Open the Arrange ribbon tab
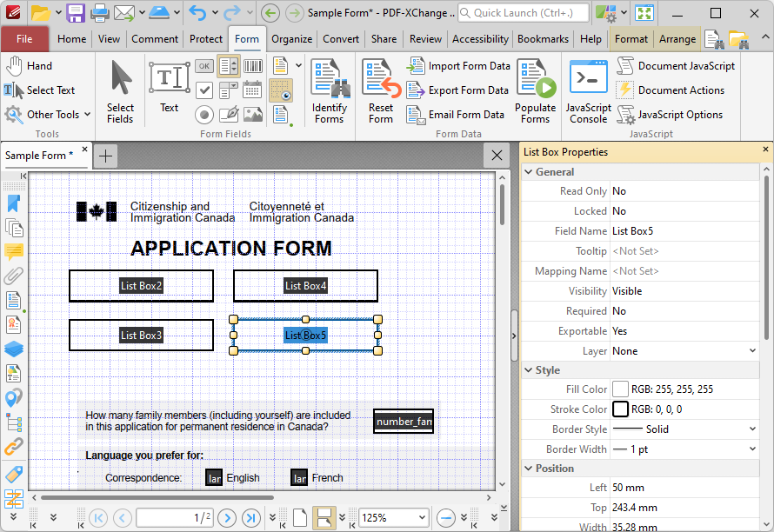Screen dimensions: 774x532 [x=677, y=39]
